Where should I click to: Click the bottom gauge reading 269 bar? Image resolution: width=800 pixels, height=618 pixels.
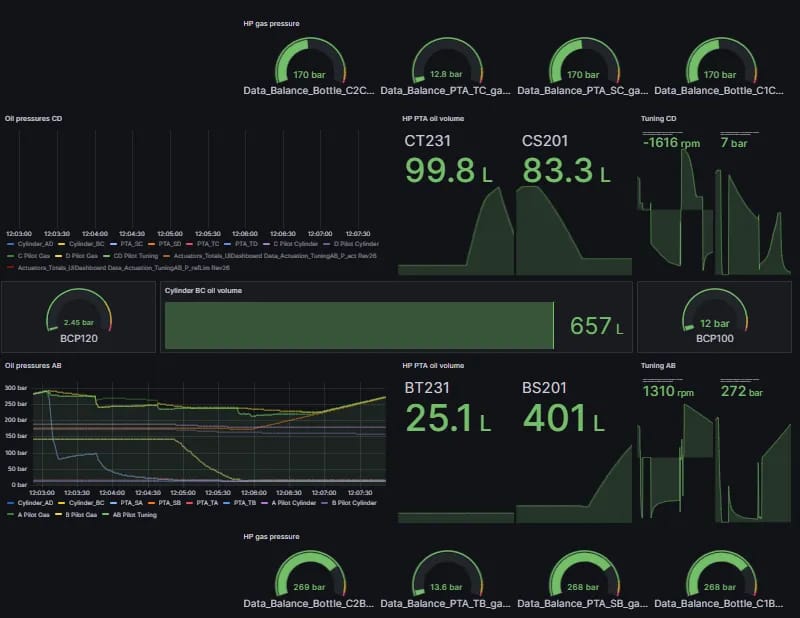pyautogui.click(x=309, y=577)
